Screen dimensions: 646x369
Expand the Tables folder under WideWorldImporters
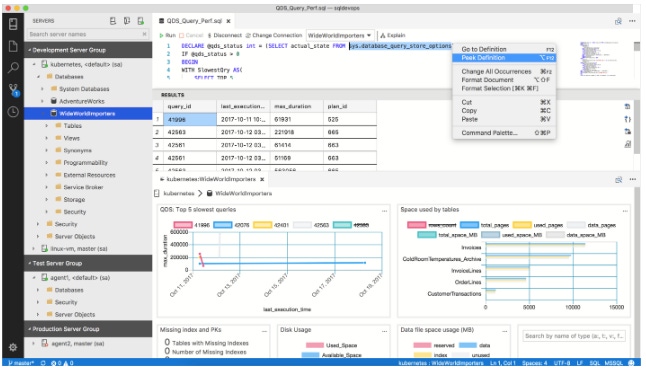coord(47,126)
